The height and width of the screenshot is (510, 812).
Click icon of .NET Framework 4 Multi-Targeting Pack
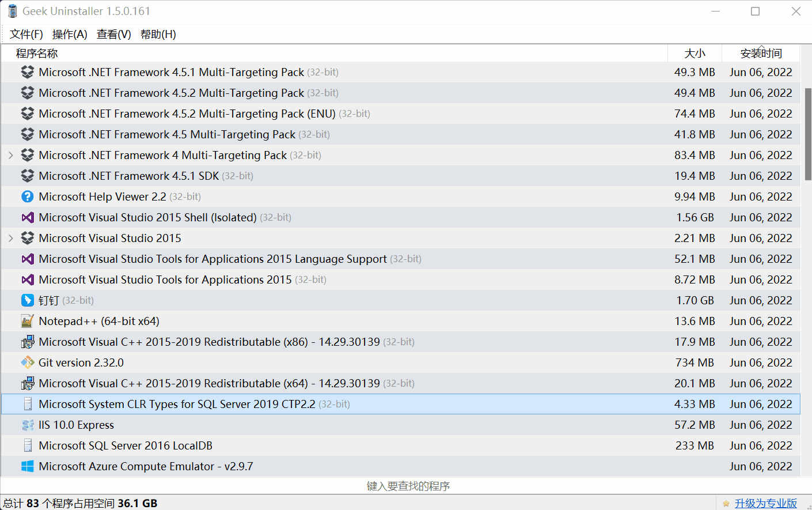(x=27, y=155)
